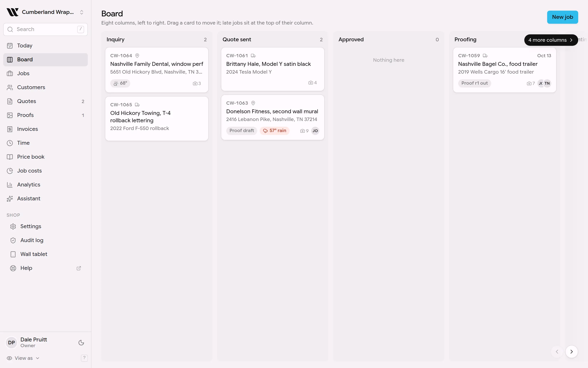Click the Analytics bar chart icon
Screen dimensions: 588x368
coord(10,185)
